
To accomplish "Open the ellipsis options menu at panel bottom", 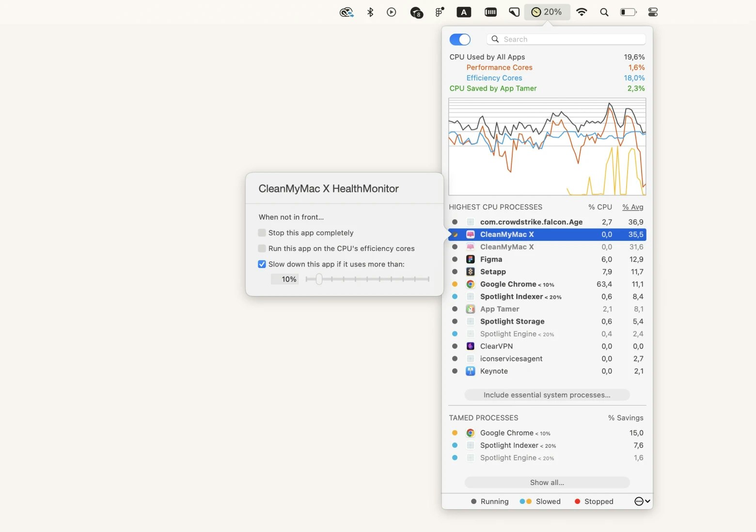I will (x=642, y=501).
